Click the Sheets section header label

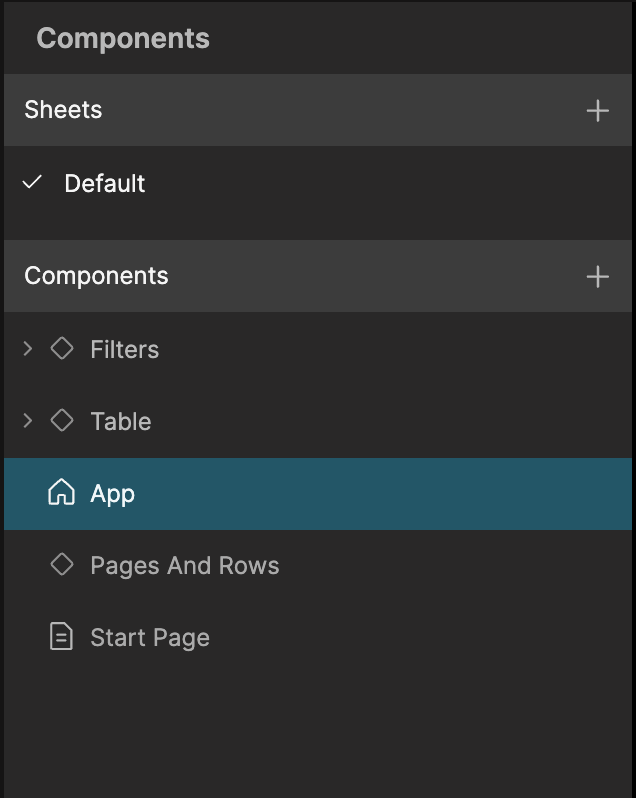point(63,110)
